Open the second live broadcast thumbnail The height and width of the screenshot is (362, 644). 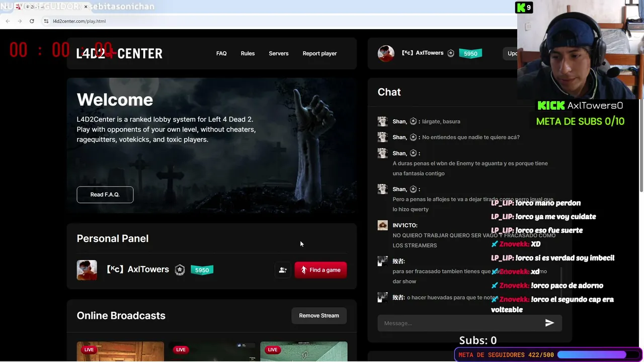[212, 351]
